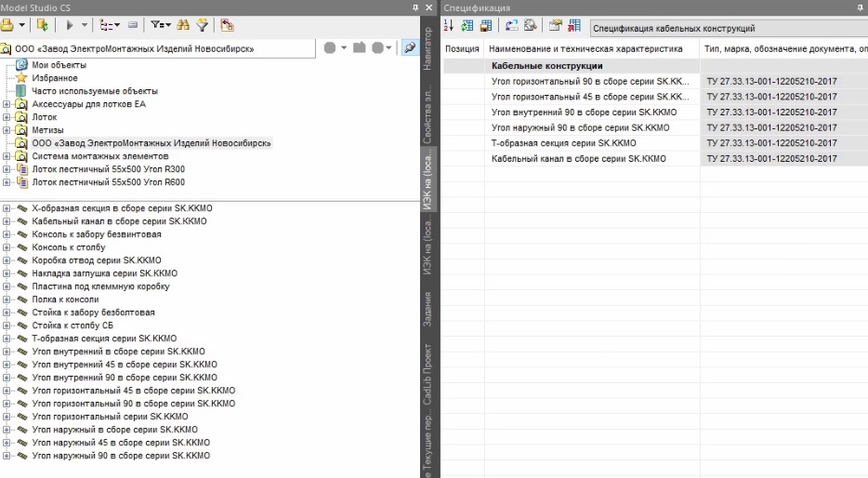Screen dimensions: 868x478
Task: Click the gray play arrow icon
Action: (x=69, y=25)
